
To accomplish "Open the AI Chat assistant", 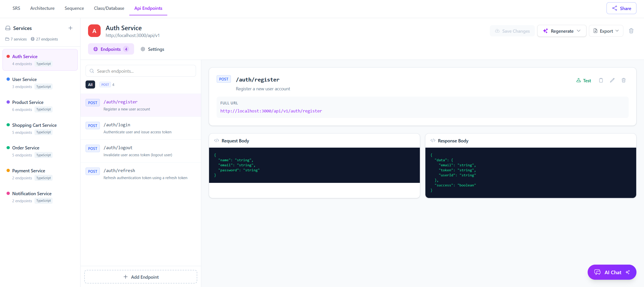I will 612,272.
